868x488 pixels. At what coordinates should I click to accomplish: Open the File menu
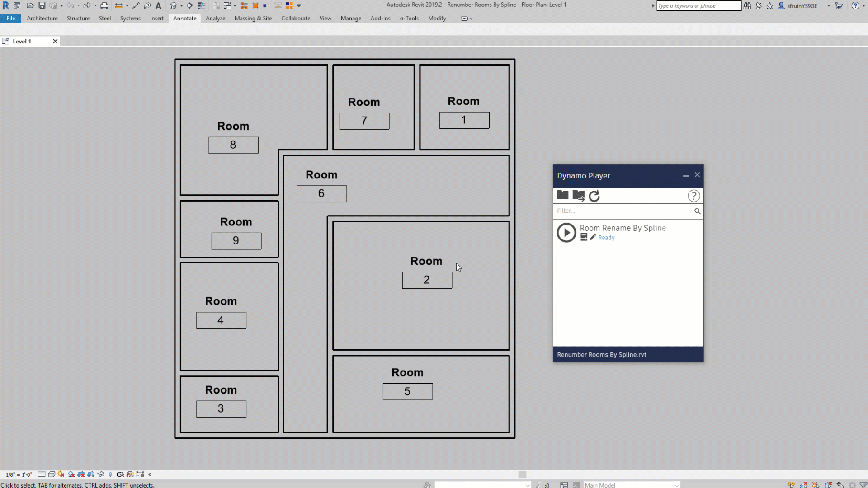(x=11, y=19)
